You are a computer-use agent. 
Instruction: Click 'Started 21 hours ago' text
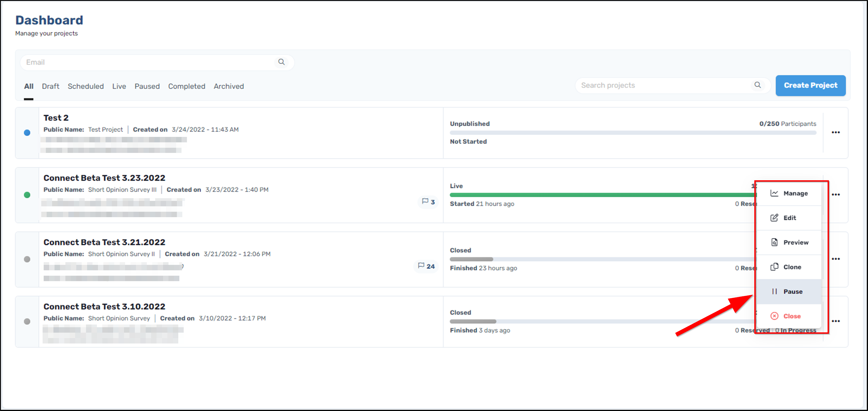[x=482, y=204]
